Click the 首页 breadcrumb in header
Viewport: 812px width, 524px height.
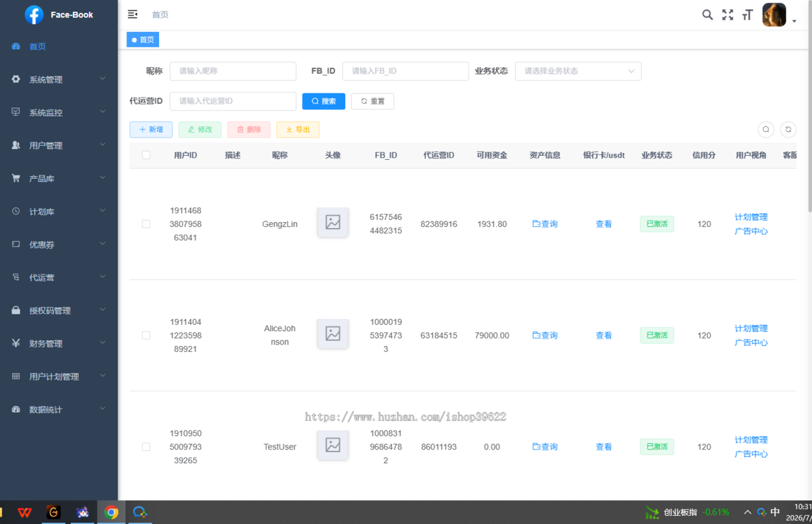(160, 15)
